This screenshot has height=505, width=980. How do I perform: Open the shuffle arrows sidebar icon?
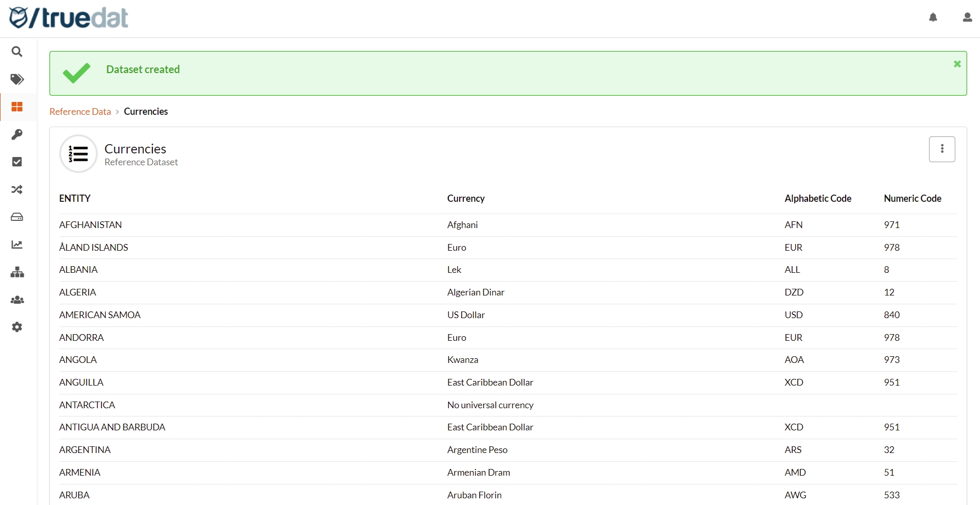tap(17, 189)
